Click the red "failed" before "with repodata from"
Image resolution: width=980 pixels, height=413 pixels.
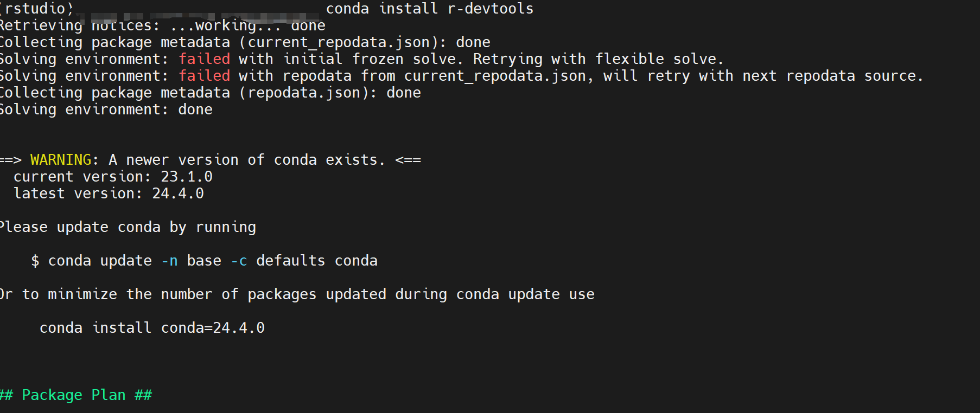204,76
